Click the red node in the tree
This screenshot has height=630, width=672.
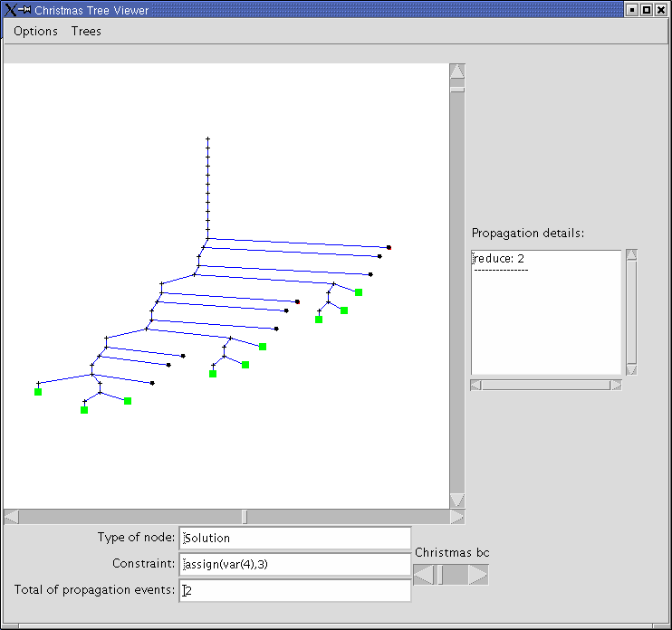click(297, 301)
